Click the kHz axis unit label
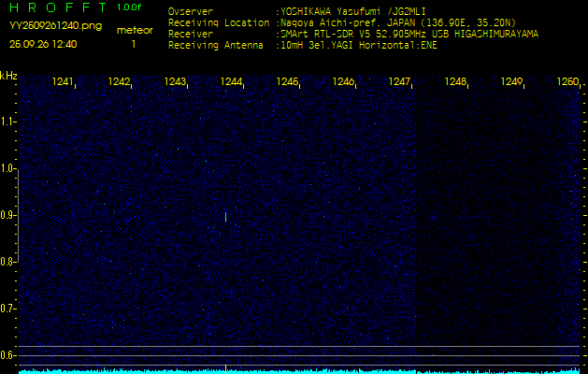The image size is (588, 374). tap(8, 76)
